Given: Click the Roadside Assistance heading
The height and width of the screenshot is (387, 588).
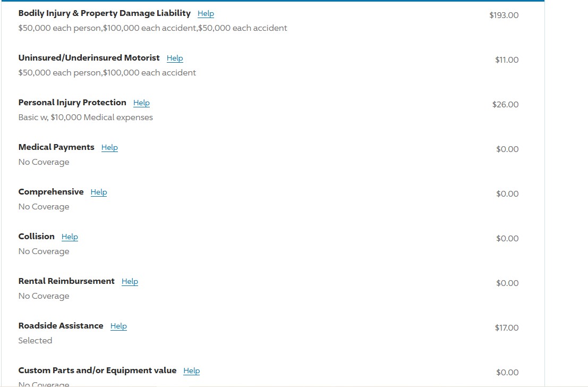Looking at the screenshot, I should pos(61,326).
